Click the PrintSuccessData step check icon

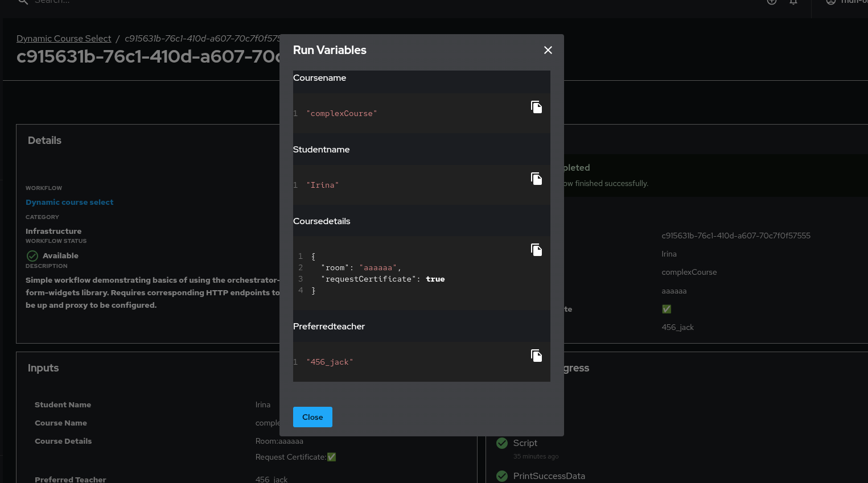point(502,476)
